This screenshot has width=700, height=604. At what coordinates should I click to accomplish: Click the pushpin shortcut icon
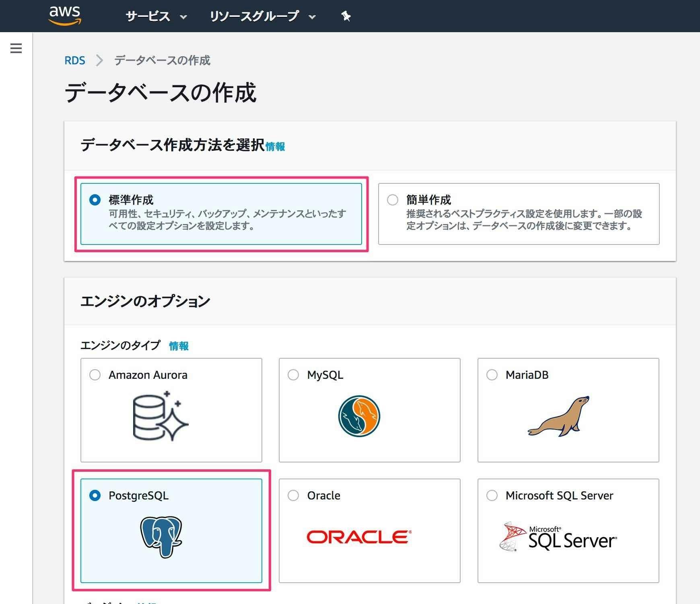(x=346, y=16)
